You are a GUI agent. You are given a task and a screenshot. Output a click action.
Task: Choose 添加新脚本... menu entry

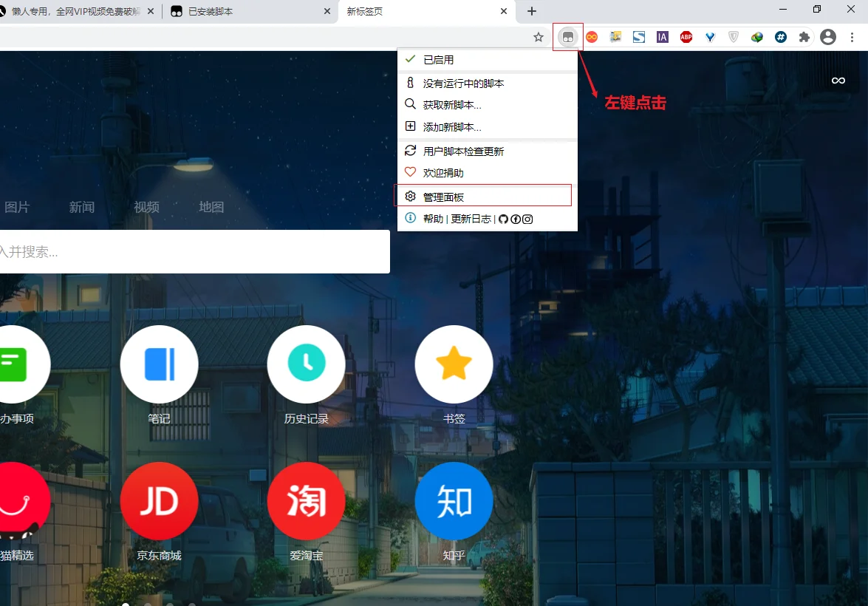coord(487,127)
